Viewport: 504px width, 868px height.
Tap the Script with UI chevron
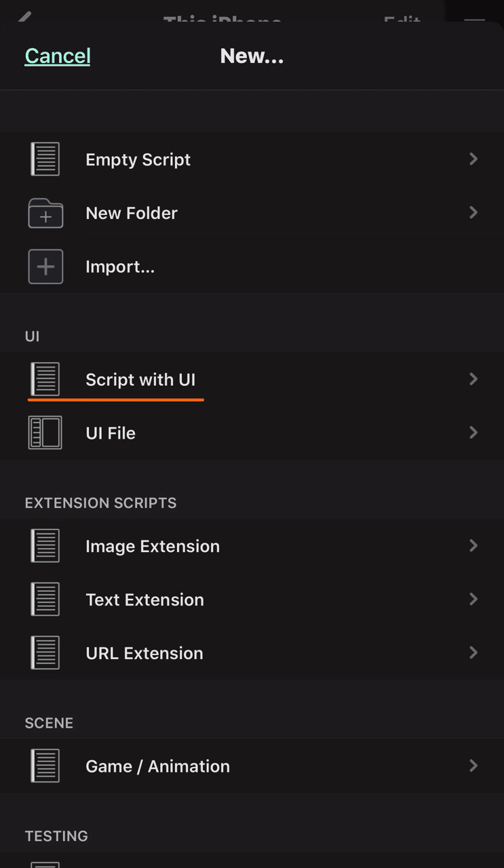(473, 379)
